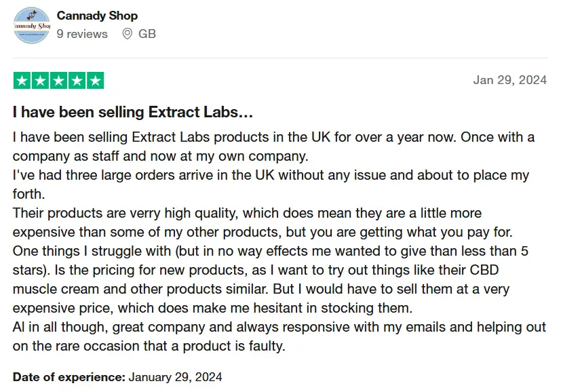Click the final line ending "product is faulty."
Screen dimensions: 561x392
click(x=149, y=346)
